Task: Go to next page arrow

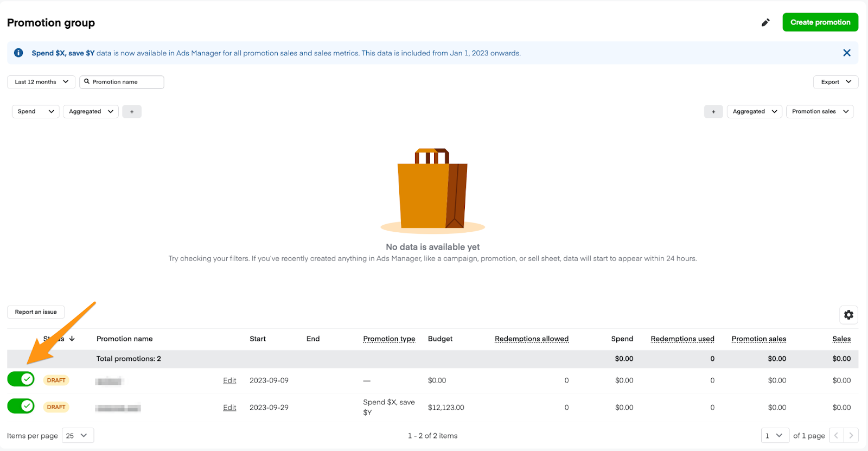Action: [851, 435]
